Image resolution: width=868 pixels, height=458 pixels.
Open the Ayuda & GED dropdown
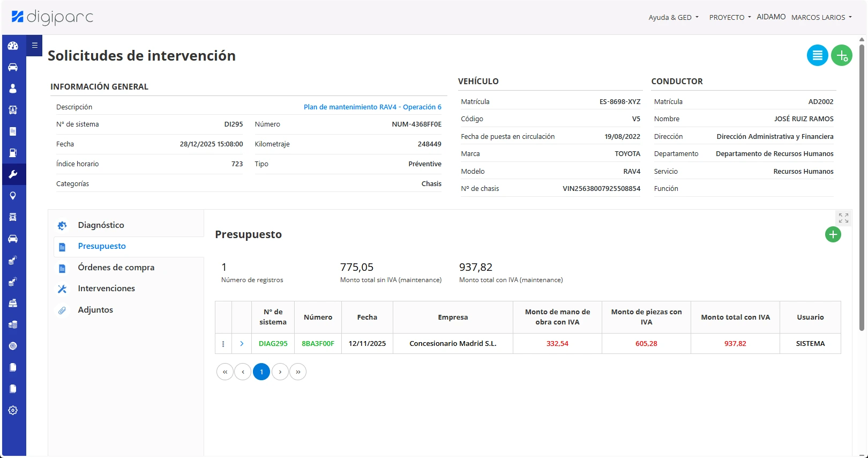click(x=673, y=17)
